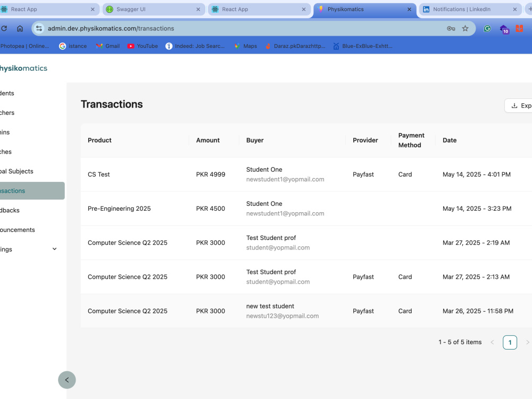Open the red extension icon in toolbar

click(519, 29)
